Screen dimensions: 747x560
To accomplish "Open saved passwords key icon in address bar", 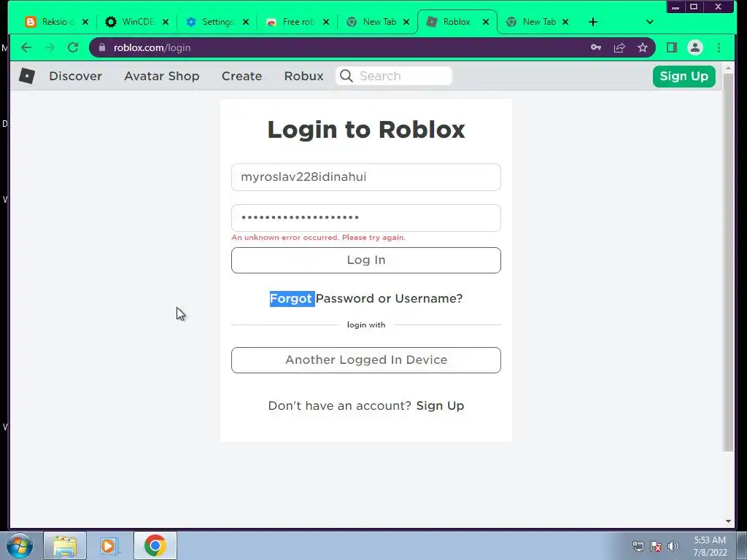I will pyautogui.click(x=596, y=47).
